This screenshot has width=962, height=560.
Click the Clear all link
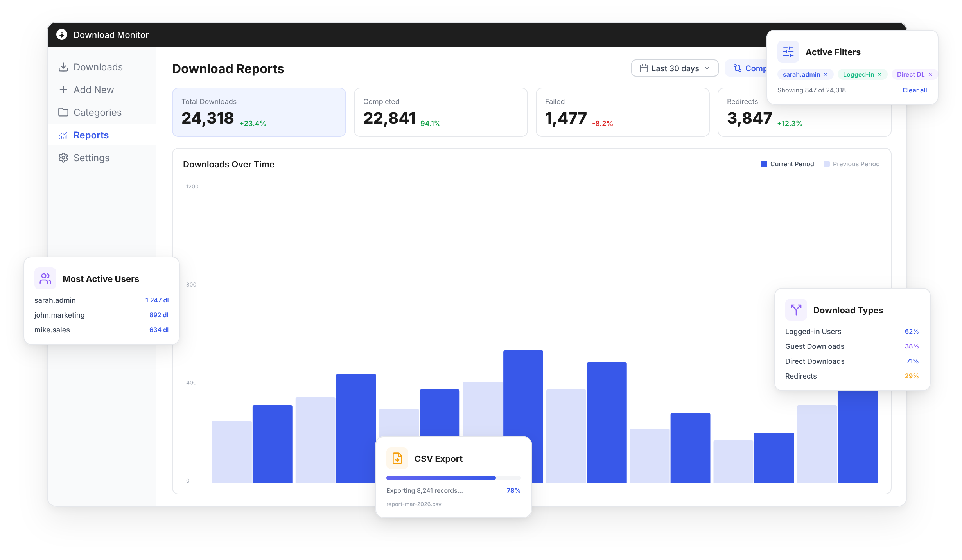click(914, 90)
